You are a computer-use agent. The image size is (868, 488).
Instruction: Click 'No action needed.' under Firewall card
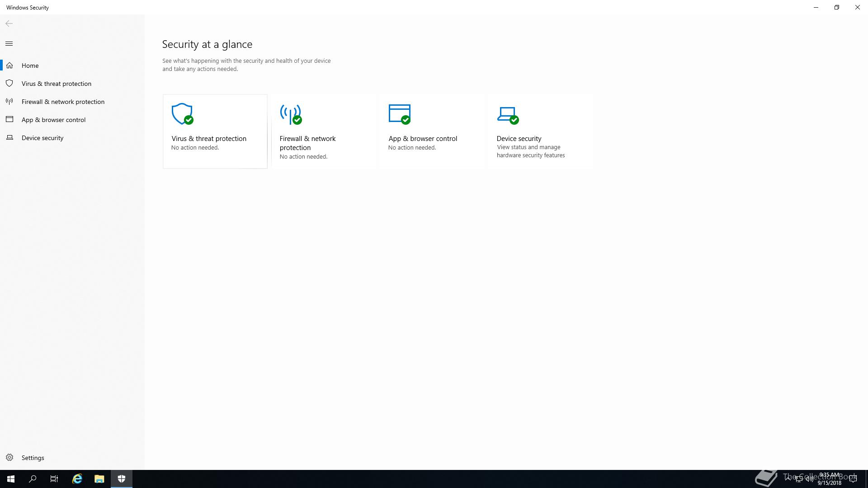click(x=303, y=157)
